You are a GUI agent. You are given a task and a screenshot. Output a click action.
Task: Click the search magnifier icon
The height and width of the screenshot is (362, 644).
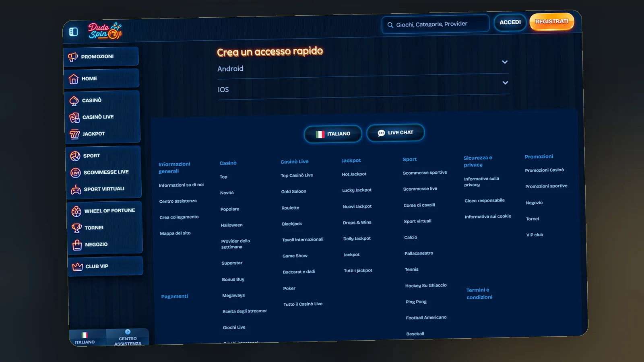tap(390, 25)
